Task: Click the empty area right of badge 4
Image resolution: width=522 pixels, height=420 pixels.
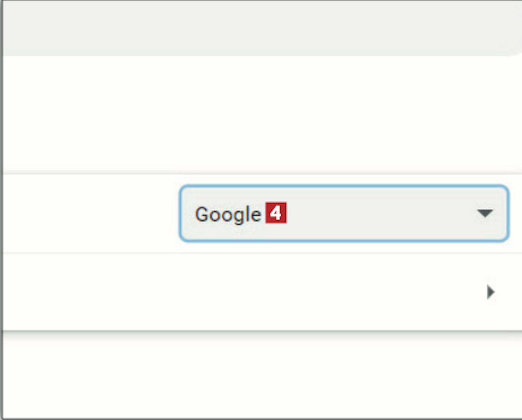Action: pos(381,213)
